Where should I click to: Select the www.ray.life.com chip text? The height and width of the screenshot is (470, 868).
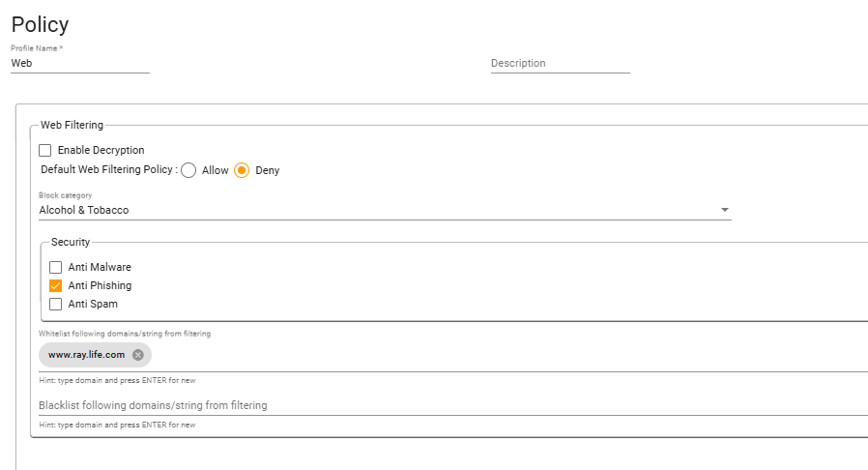[x=86, y=355]
